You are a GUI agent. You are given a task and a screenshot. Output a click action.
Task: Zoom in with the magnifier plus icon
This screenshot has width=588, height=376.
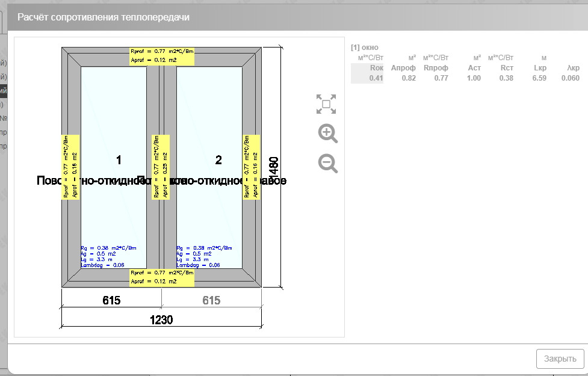tap(327, 134)
